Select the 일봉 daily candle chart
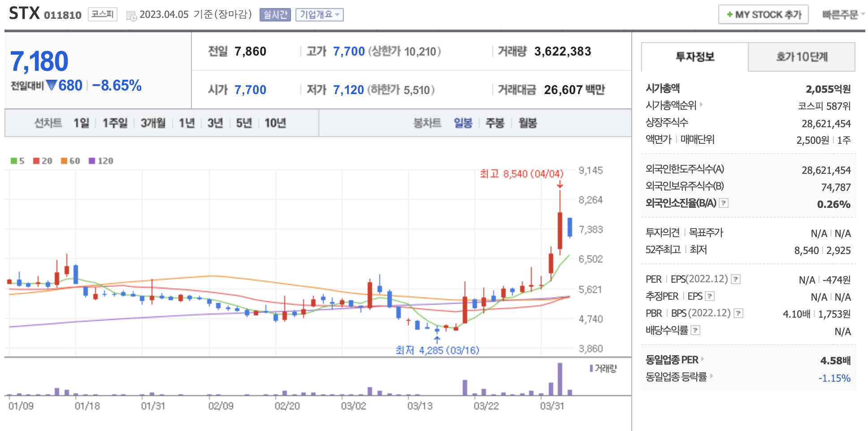The width and height of the screenshot is (868, 431). (463, 123)
